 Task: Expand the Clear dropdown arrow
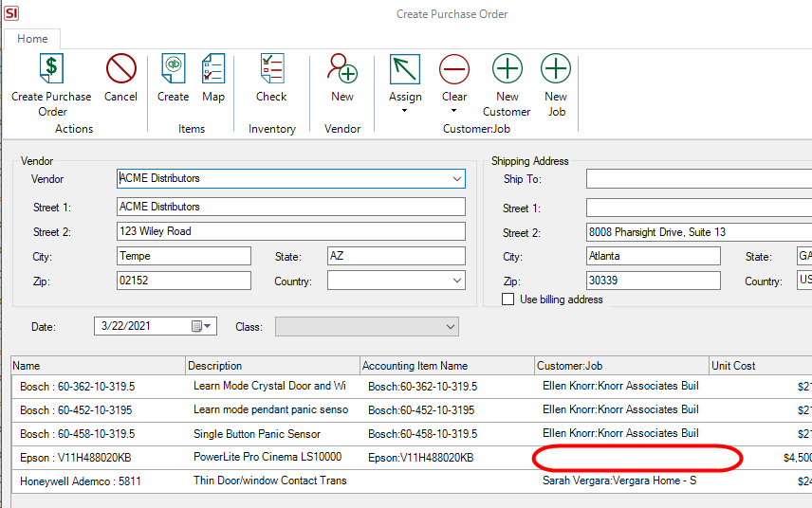(x=454, y=110)
